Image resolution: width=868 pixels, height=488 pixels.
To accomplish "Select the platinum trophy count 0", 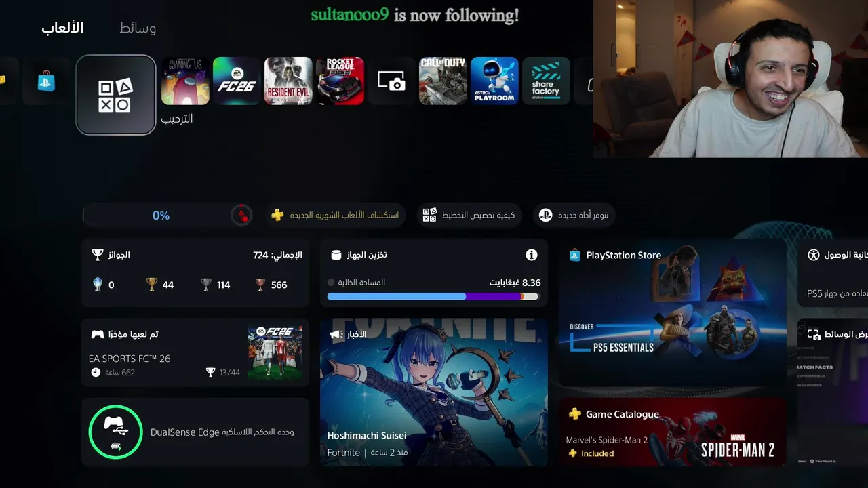I will click(x=104, y=285).
